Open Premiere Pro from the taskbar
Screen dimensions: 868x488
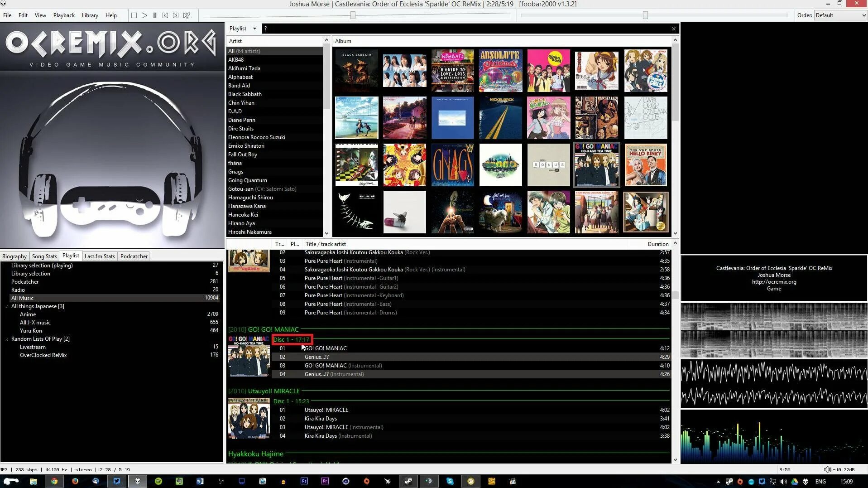coord(325,481)
